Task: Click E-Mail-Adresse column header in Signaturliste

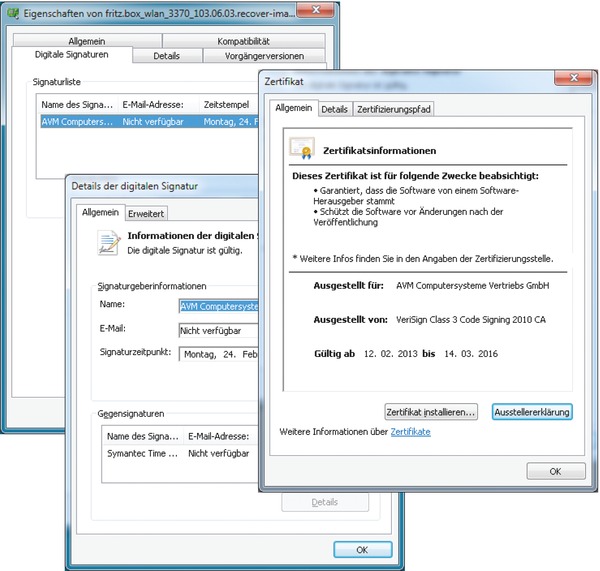Action: [158, 104]
